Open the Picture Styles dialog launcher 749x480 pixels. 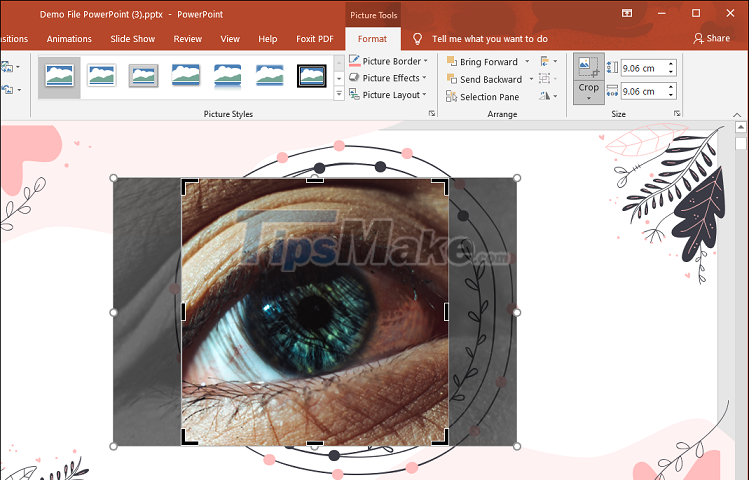(x=432, y=114)
